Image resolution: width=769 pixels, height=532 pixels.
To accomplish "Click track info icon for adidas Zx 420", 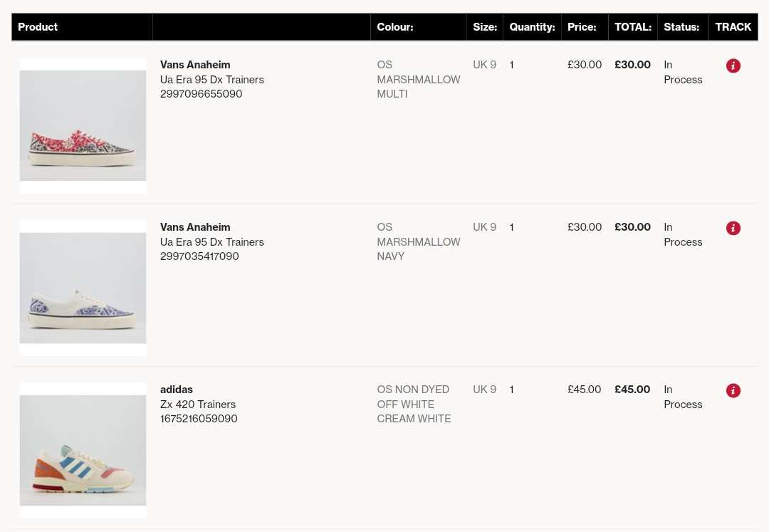I will pyautogui.click(x=733, y=390).
